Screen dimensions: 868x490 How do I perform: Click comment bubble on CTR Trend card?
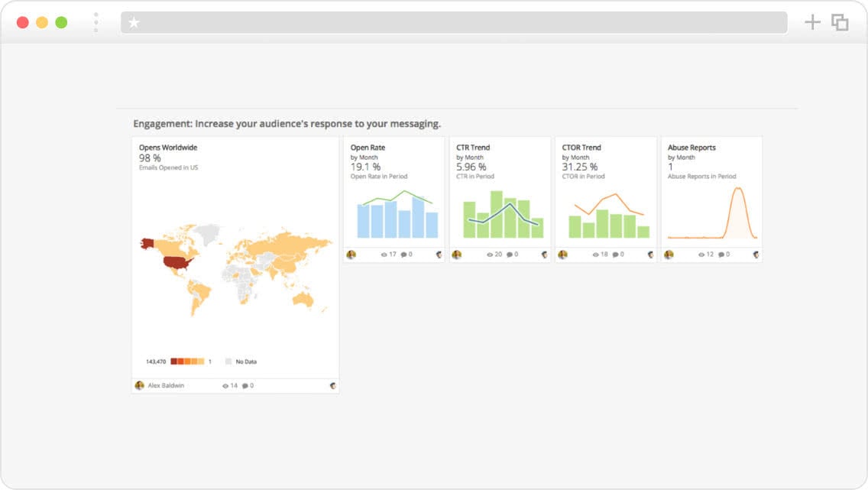[509, 255]
